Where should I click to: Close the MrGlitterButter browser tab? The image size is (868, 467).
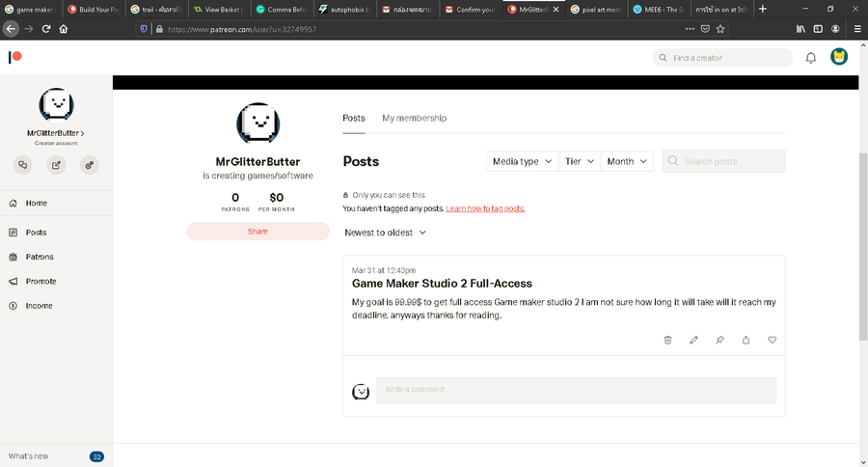pos(556,10)
